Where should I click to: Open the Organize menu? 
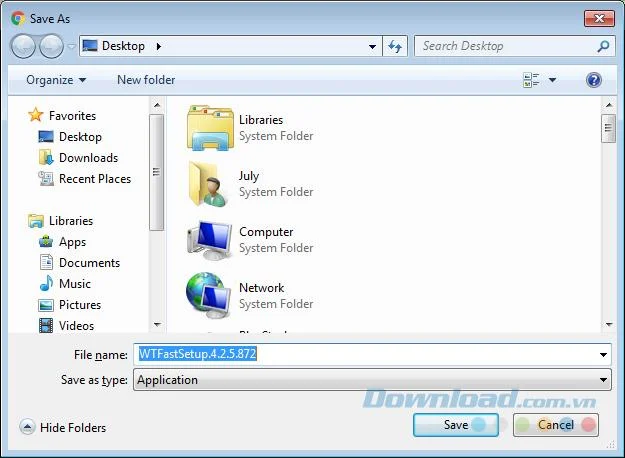[x=56, y=80]
